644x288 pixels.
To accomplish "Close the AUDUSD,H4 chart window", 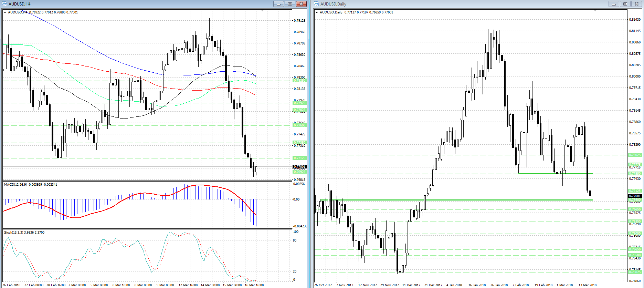I will (301, 4).
